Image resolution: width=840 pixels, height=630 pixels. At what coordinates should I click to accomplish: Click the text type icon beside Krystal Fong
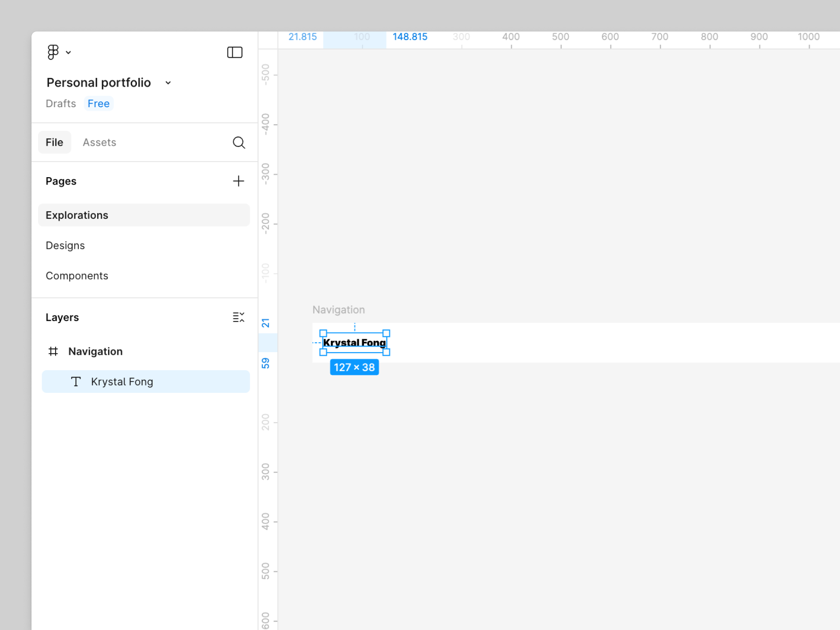76,381
